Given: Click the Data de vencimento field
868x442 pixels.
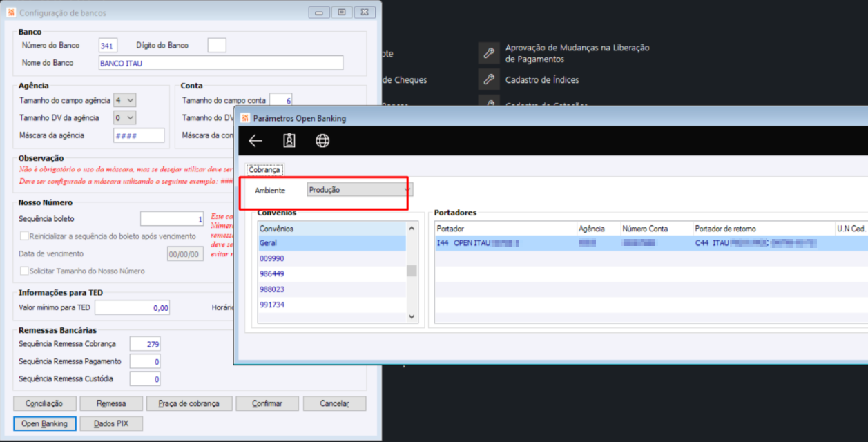Looking at the screenshot, I should coord(185,253).
